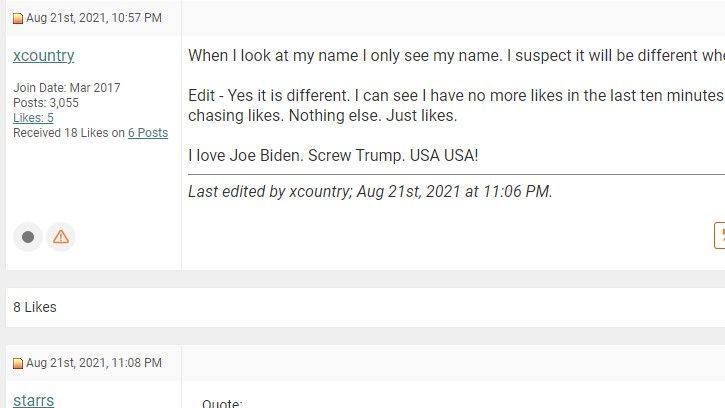725x408 pixels.
Task: Click the "Quote:" label in starrs' post
Action: tap(222, 403)
